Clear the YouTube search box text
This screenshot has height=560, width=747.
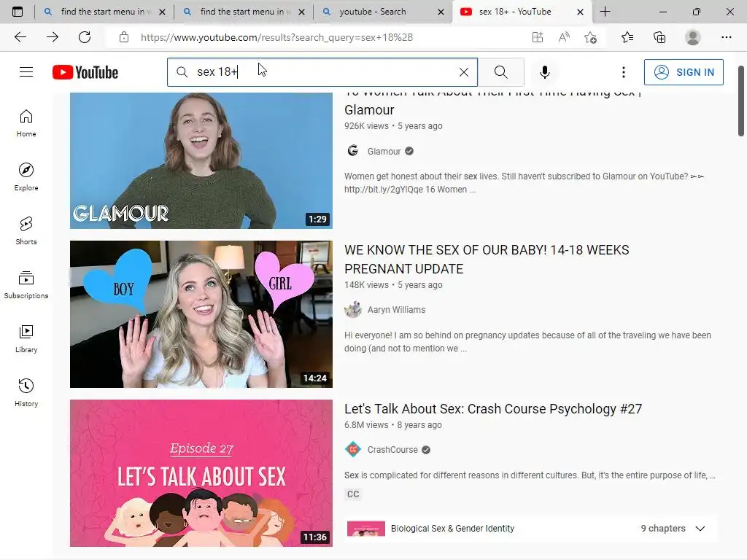[x=463, y=72]
